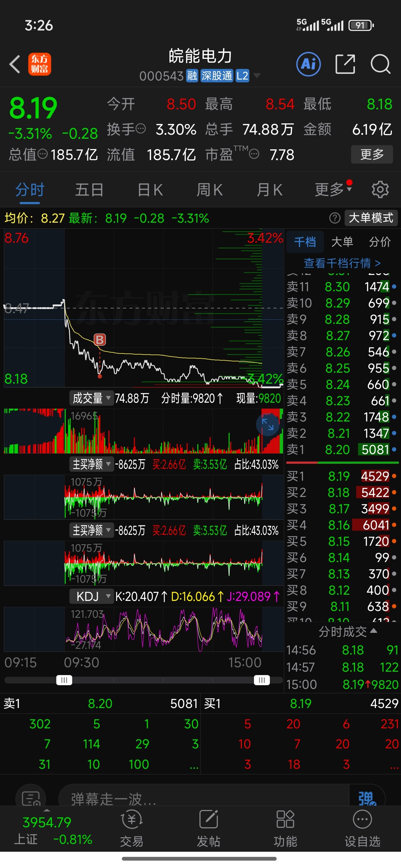Open the comment list icon beside danmaku box
Viewport: 401px width, 868px height.
pyautogui.click(x=31, y=798)
